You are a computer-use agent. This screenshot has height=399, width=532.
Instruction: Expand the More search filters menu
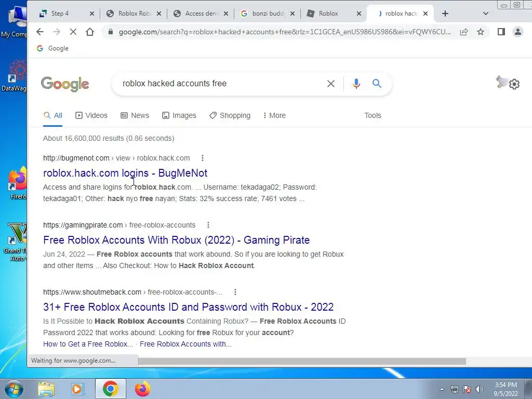coord(274,115)
